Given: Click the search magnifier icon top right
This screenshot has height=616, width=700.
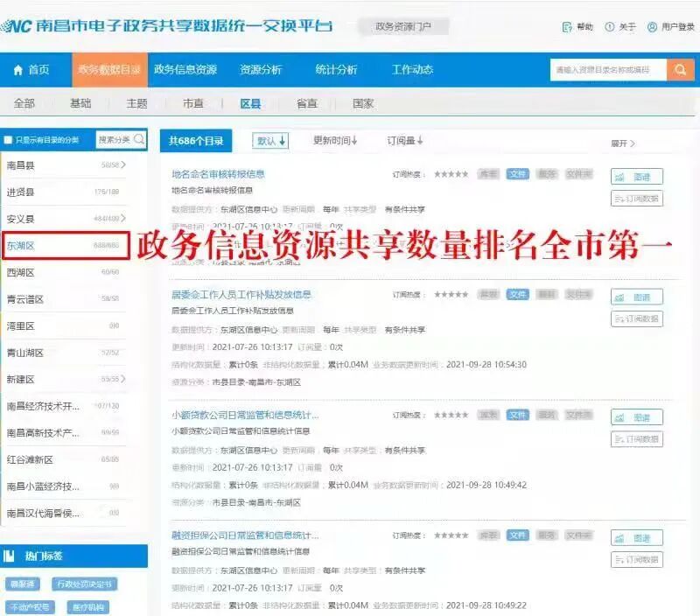Looking at the screenshot, I should tap(682, 68).
